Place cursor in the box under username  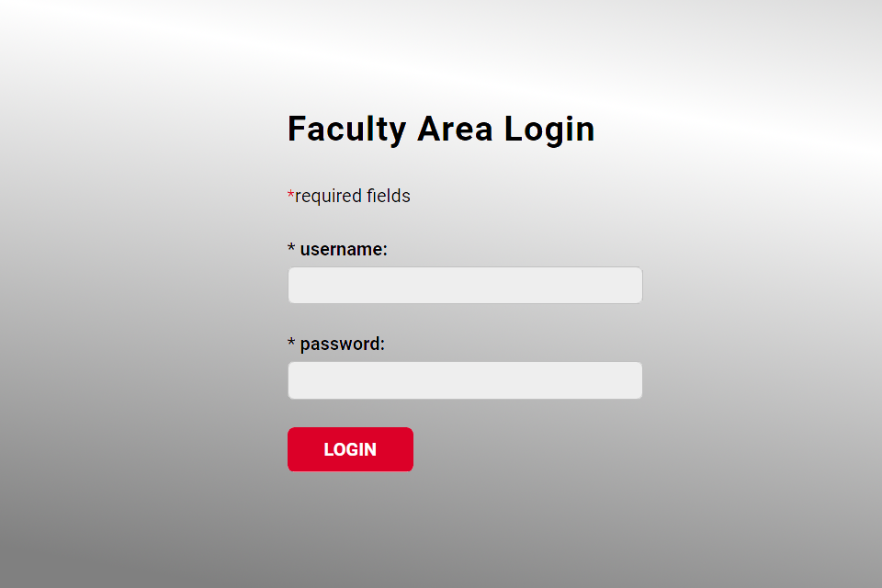(x=465, y=286)
